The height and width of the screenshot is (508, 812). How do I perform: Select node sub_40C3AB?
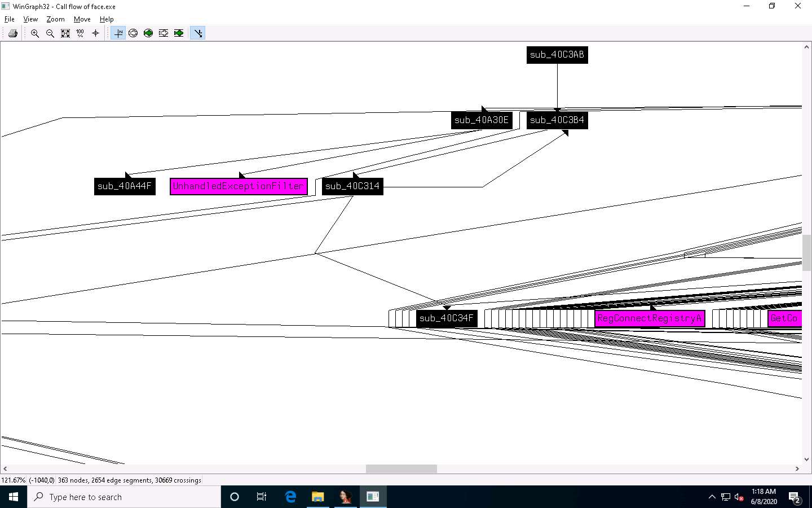[557, 55]
